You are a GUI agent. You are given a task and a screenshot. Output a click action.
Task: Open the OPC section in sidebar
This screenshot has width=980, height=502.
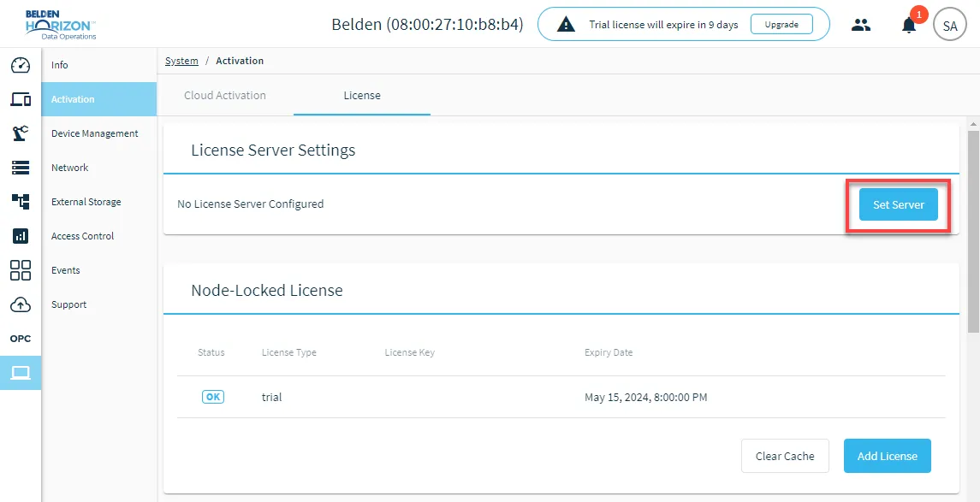21,339
